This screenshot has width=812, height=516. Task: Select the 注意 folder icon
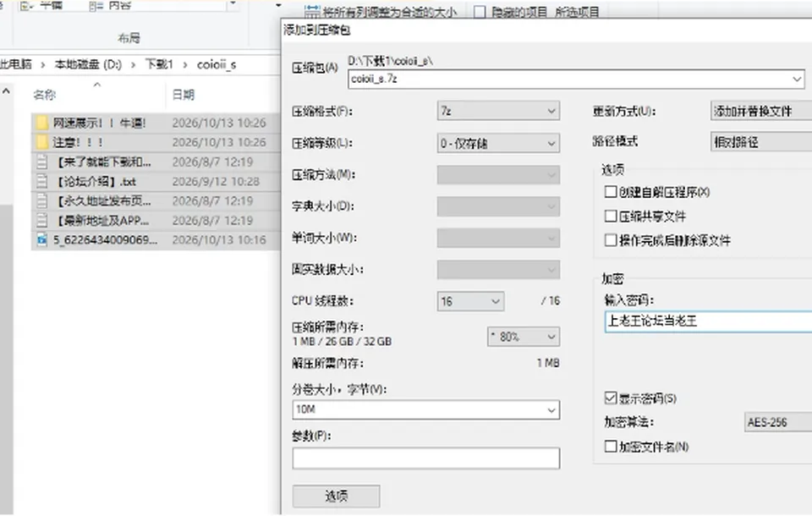coord(42,142)
